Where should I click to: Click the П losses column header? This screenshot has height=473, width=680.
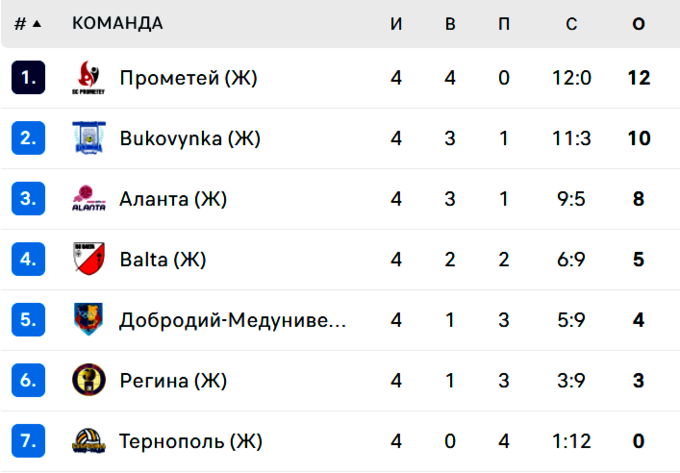tap(504, 24)
